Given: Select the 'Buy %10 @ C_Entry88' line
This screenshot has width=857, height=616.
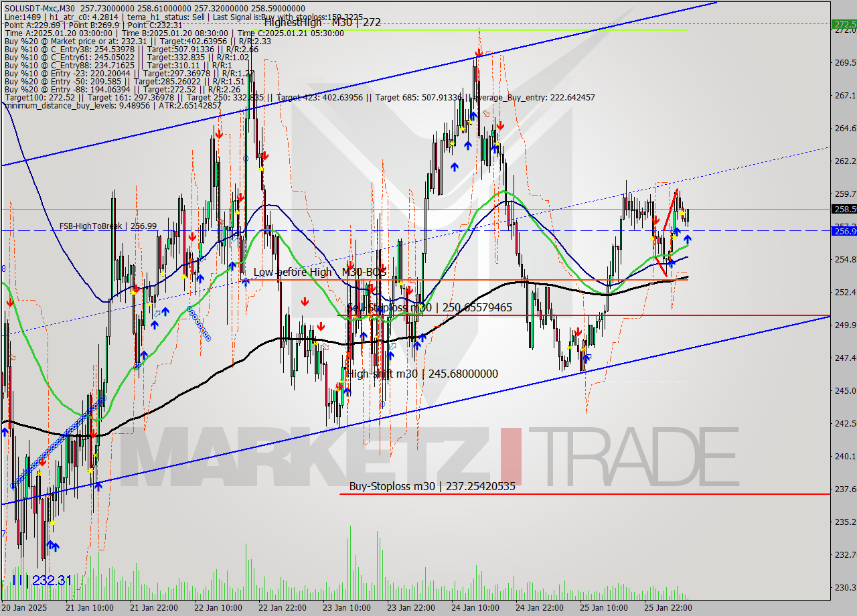Looking at the screenshot, I should [x=118, y=65].
